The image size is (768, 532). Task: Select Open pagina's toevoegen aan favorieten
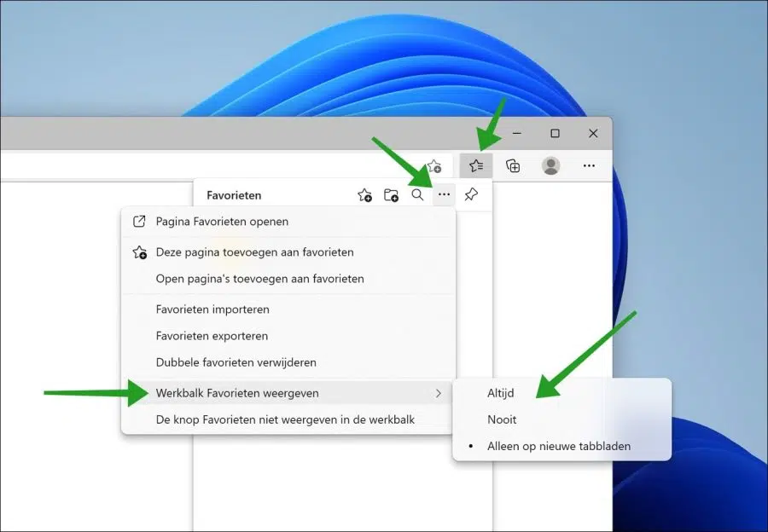(288, 279)
